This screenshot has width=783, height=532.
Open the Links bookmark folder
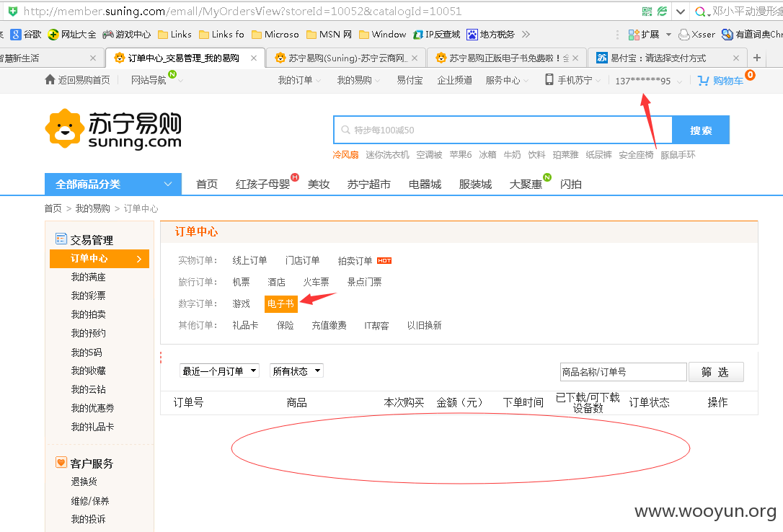pyautogui.click(x=174, y=35)
